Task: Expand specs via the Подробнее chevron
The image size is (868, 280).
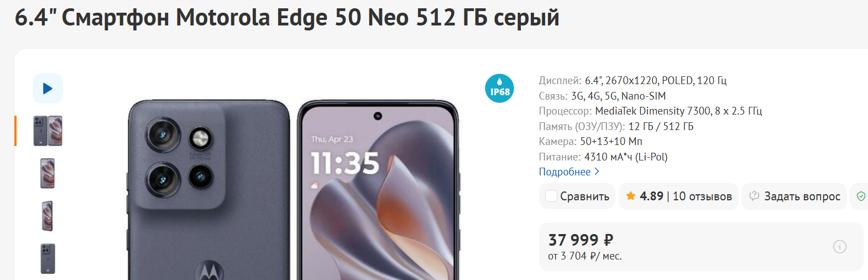Action: (x=597, y=172)
